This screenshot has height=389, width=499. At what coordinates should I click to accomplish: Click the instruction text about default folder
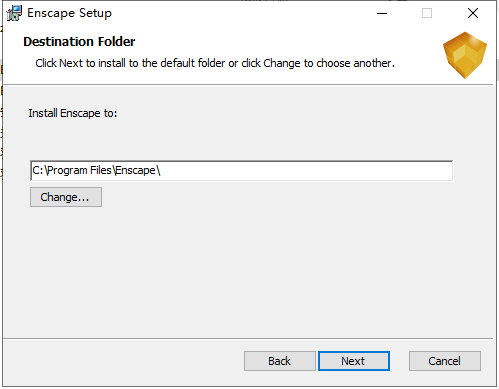coord(215,63)
